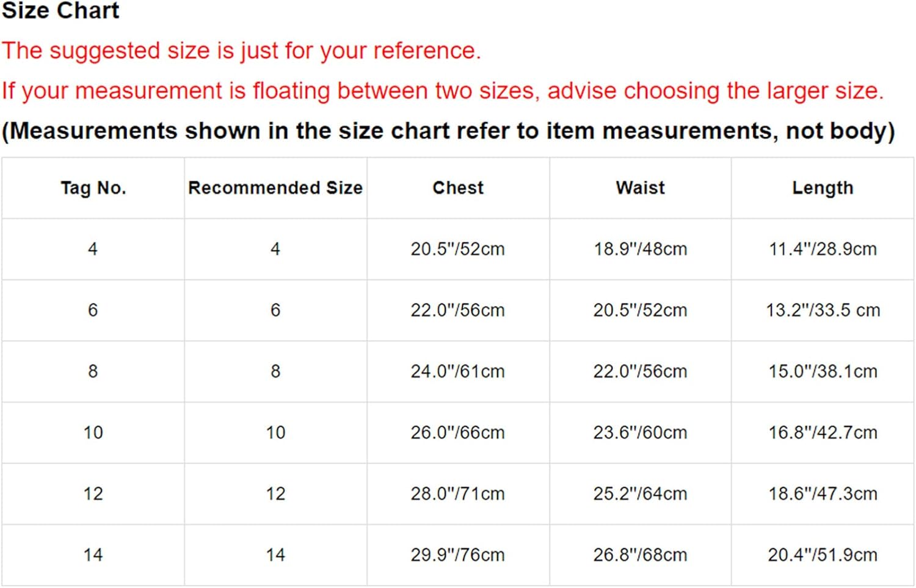Click the 29.9"/76cm chest cell
This screenshot has width=916, height=588.
point(458,554)
